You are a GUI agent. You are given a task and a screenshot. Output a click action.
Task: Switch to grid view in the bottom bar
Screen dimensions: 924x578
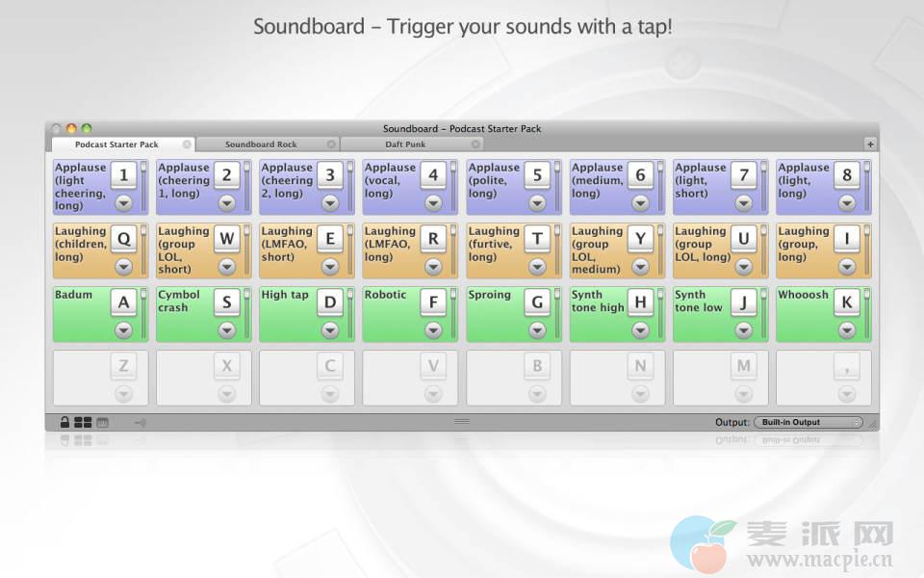tap(83, 422)
